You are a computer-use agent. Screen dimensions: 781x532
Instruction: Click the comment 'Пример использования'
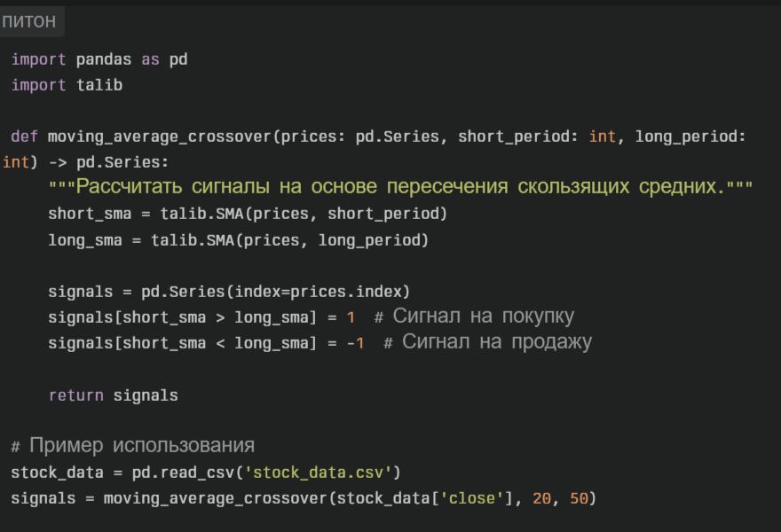click(x=142, y=445)
